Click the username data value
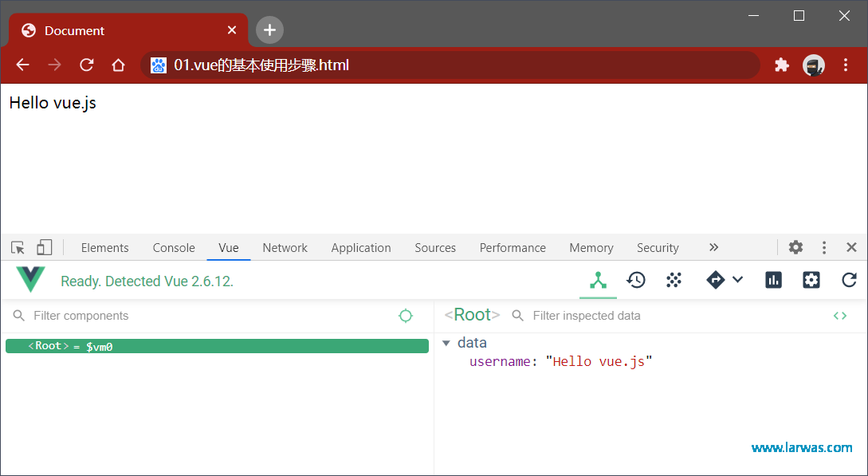 point(599,361)
